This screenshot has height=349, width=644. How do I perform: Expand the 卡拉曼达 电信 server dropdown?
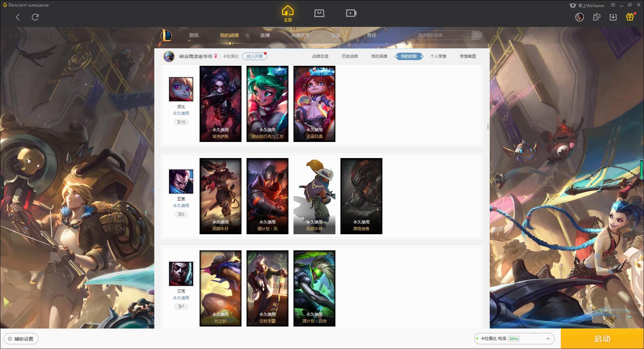[514, 339]
